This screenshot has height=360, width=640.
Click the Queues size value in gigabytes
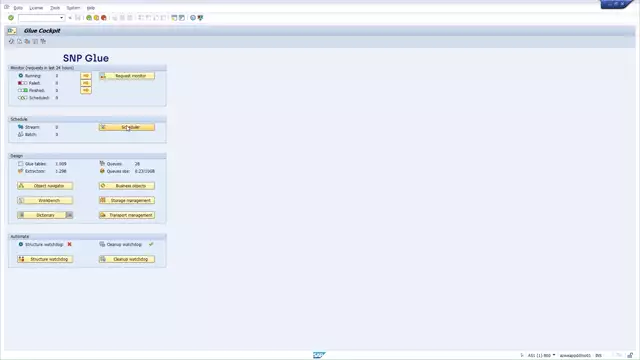coord(144,171)
